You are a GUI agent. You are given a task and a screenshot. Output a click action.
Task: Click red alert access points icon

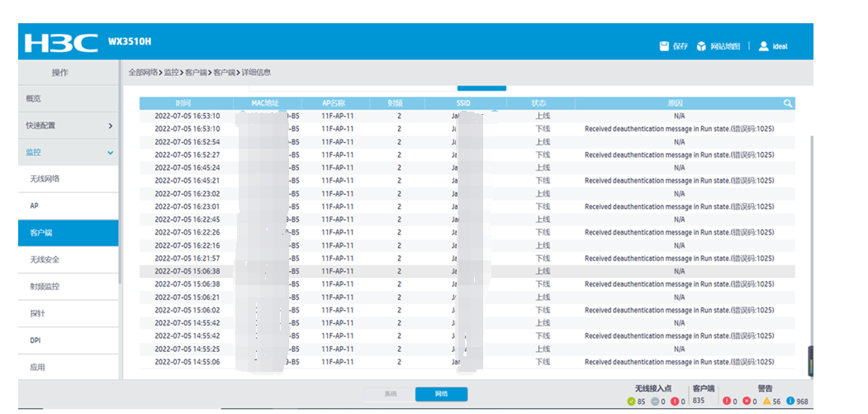674,402
